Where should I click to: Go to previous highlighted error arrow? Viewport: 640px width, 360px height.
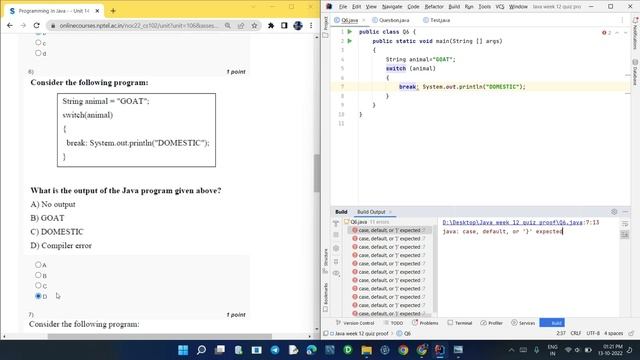click(x=617, y=33)
